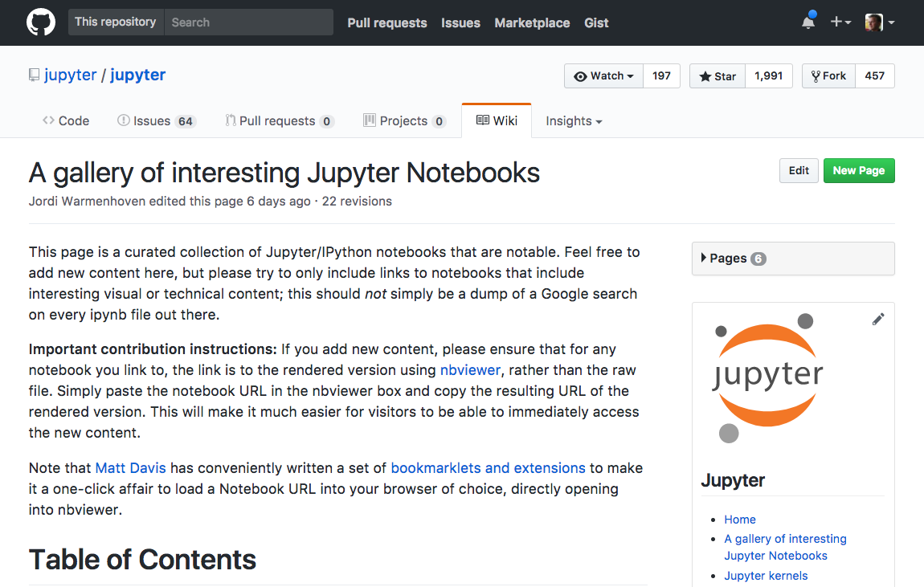Click the Table of Contents heading
Screen dimensions: 924x587
[x=142, y=560]
